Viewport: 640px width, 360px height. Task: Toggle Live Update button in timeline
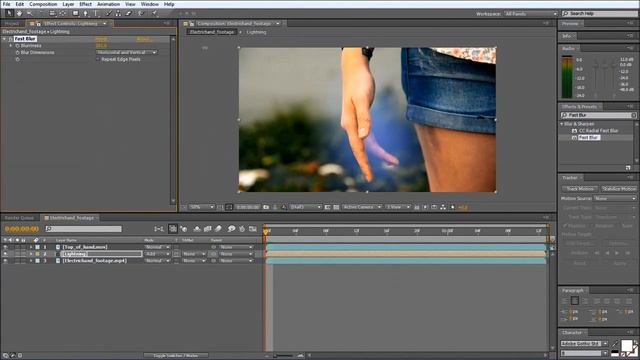pyautogui.click(x=173, y=229)
